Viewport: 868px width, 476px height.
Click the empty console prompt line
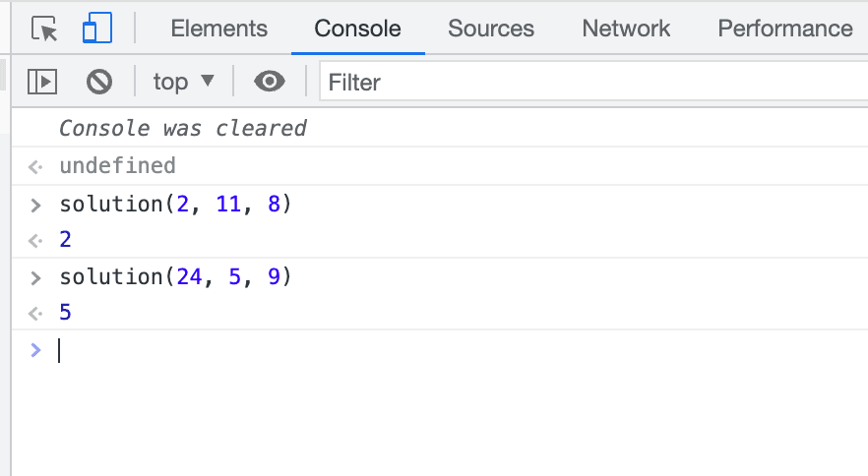click(x=394, y=350)
